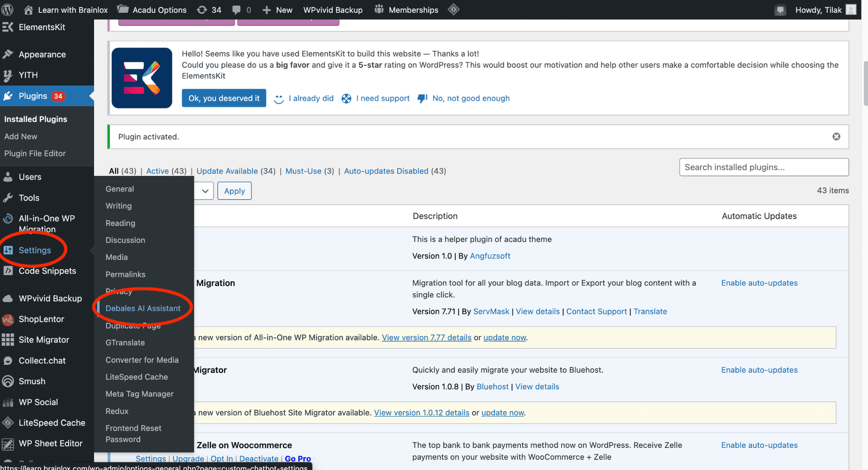Viewport: 868px width, 470px height.
Task: Open the Collect.chat sidebar icon
Action: click(x=8, y=360)
